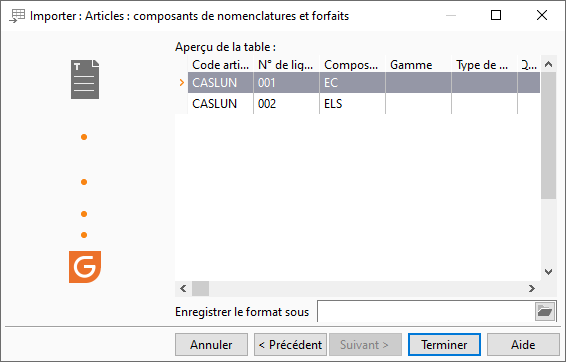Click the orange row indicator arrow
The width and height of the screenshot is (566, 362).
click(x=182, y=83)
